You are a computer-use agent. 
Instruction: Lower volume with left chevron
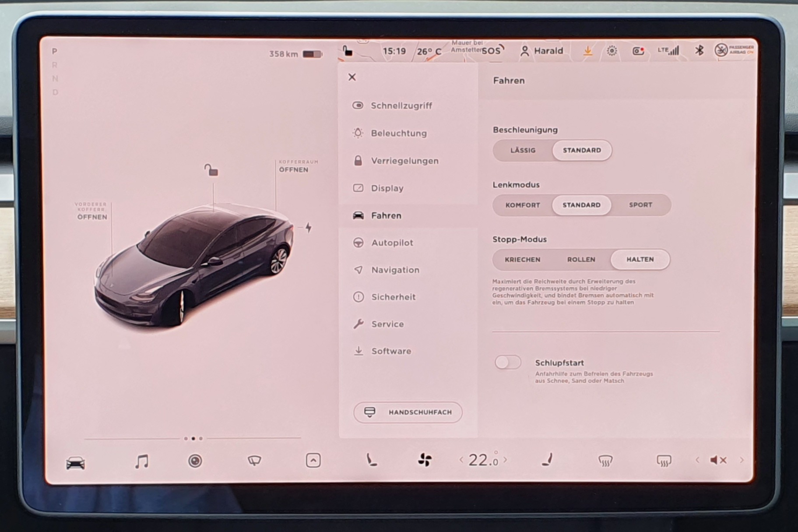click(697, 460)
